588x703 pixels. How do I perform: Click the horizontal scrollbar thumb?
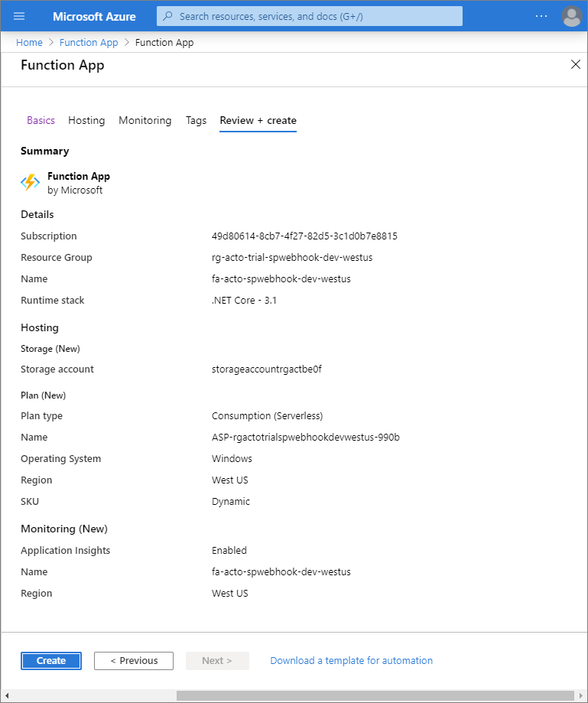[x=375, y=695]
